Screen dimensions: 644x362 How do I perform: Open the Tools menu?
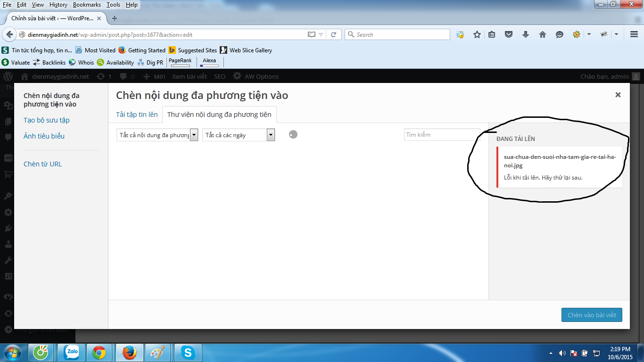click(113, 4)
